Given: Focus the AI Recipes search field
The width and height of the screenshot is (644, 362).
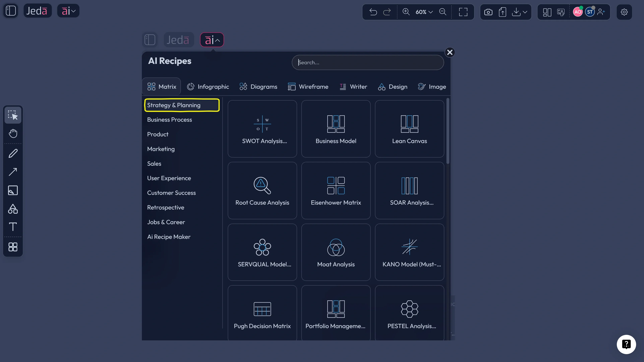Looking at the screenshot, I should [x=367, y=62].
